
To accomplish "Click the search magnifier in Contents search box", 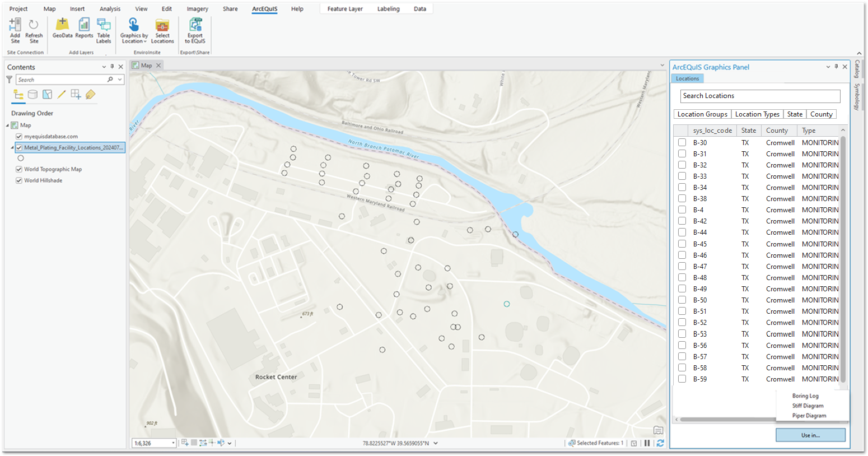I will (x=110, y=80).
